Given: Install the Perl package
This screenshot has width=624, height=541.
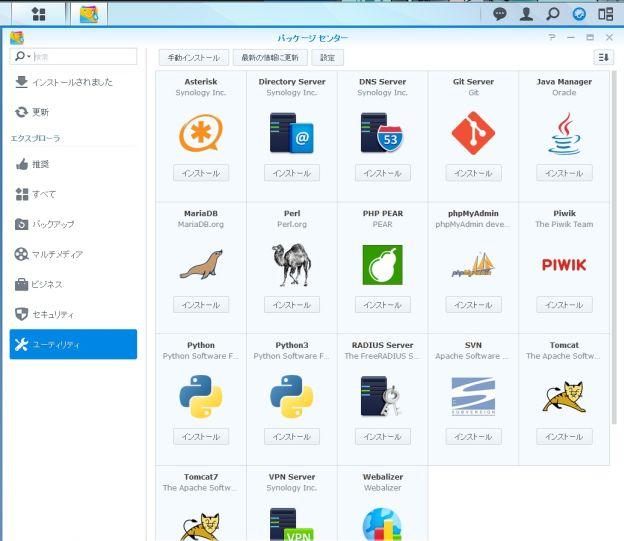Looking at the screenshot, I should [x=292, y=305].
